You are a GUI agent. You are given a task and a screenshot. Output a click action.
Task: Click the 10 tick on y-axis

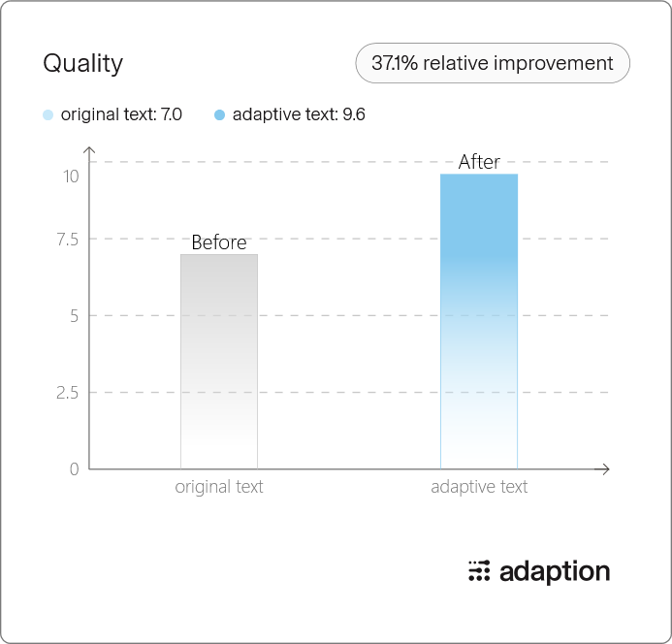(71, 177)
